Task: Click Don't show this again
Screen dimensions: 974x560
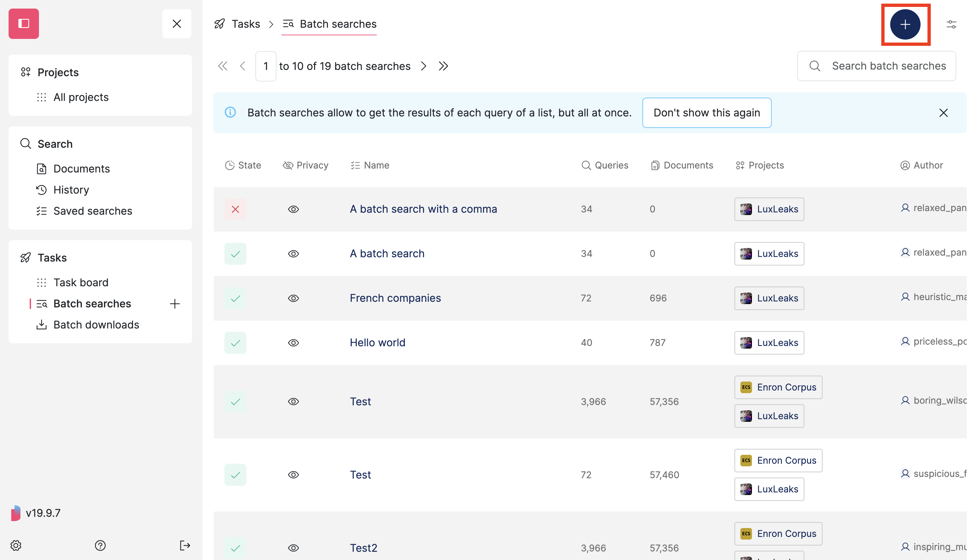Action: [707, 112]
